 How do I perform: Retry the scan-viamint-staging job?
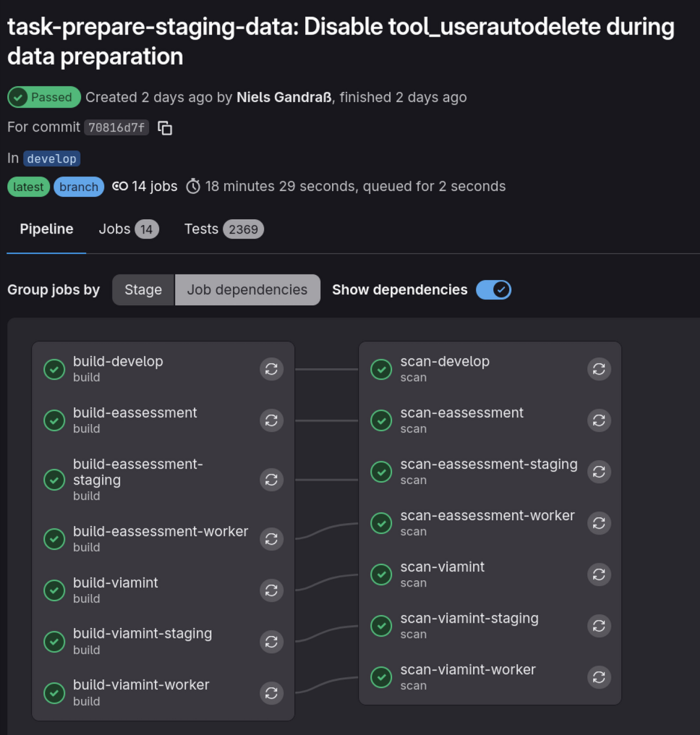click(599, 626)
